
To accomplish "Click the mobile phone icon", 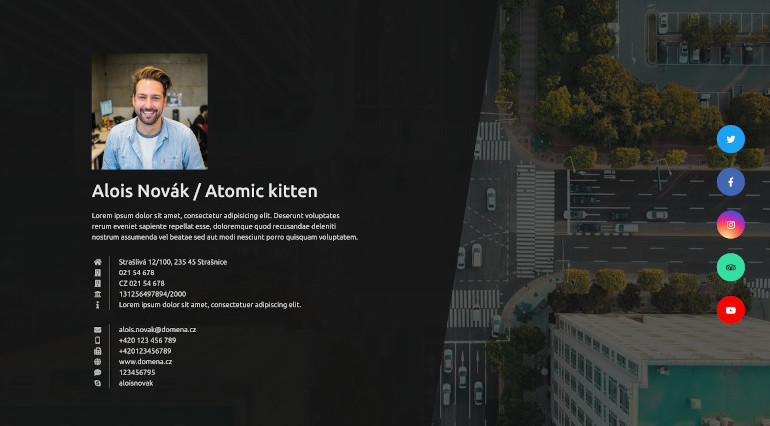I will (x=98, y=341).
